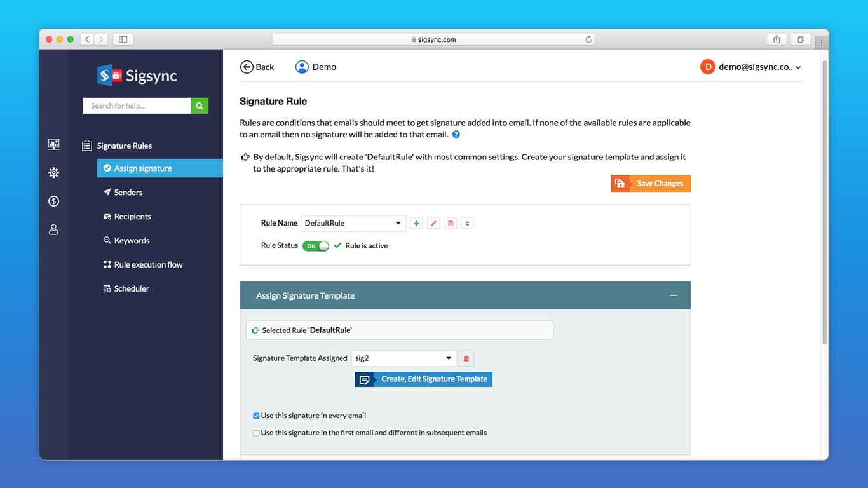Check Use this signature in every email
The width and height of the screenshot is (868, 488).
click(x=256, y=416)
